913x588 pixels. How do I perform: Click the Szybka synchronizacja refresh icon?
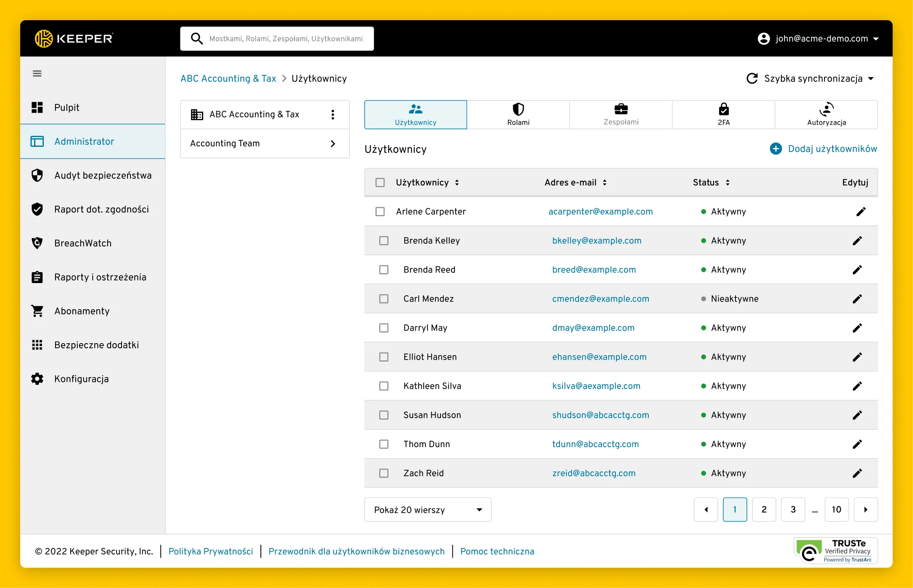(753, 79)
